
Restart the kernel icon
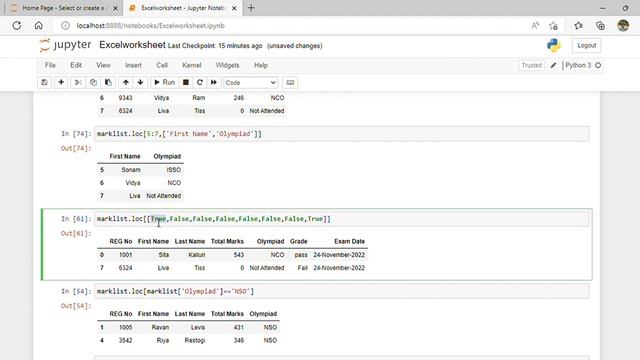200,82
